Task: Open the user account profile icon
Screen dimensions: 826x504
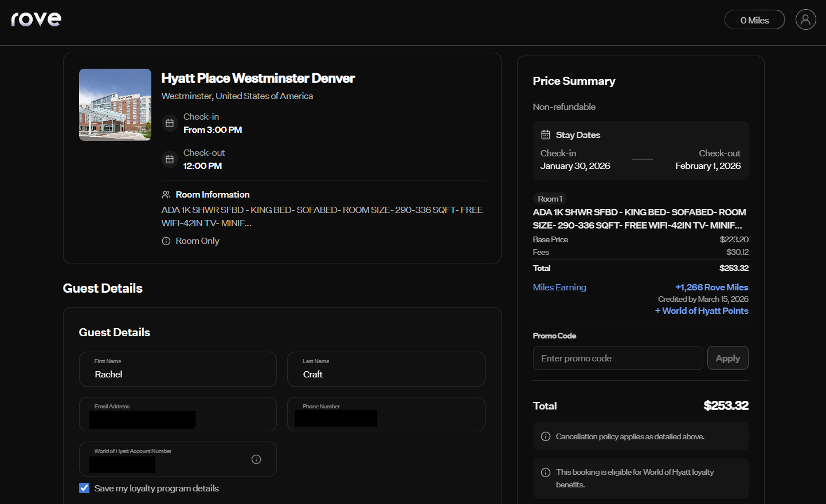Action: pyautogui.click(x=805, y=19)
